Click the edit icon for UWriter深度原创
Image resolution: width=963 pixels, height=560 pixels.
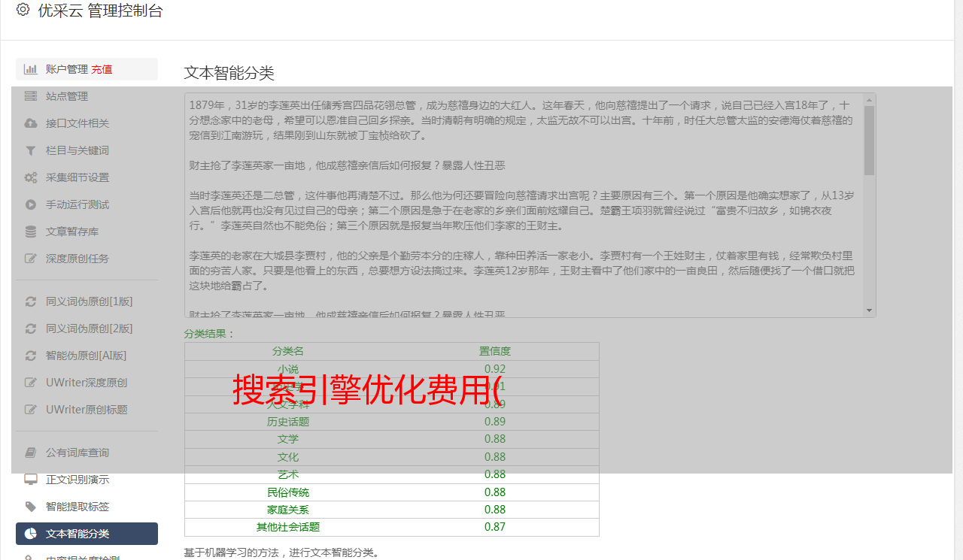[30, 383]
